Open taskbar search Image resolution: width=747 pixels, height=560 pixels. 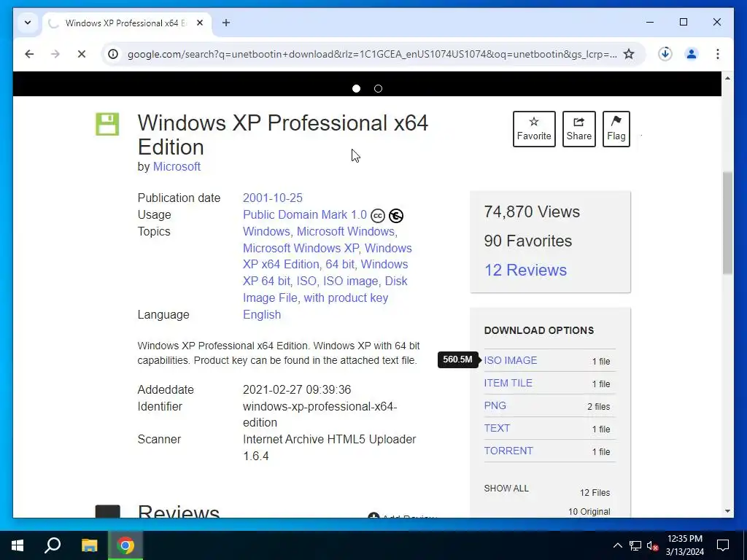[x=53, y=545]
